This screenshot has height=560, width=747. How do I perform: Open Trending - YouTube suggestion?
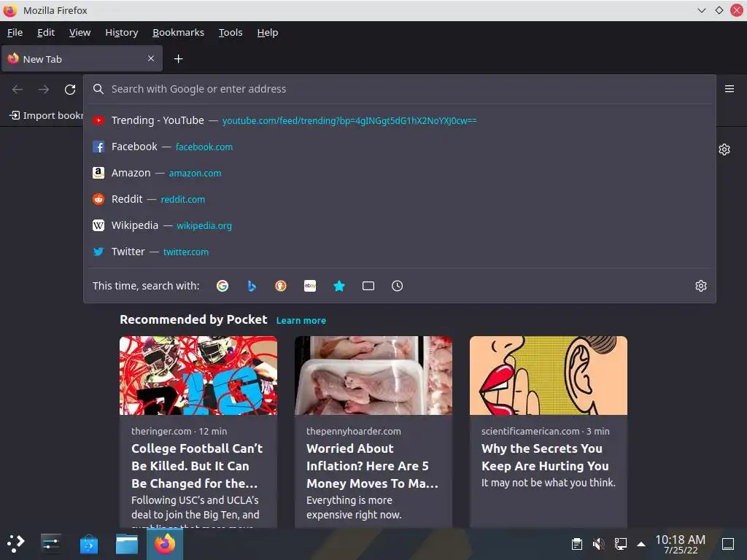point(399,120)
